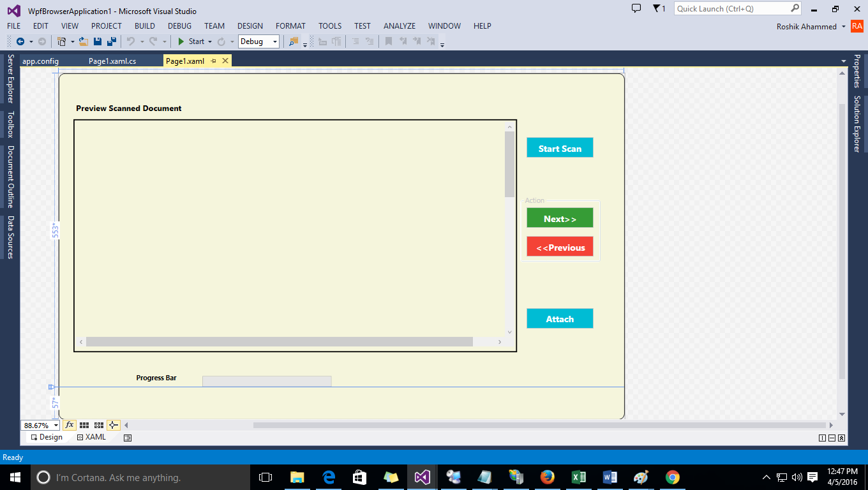
Task: Open a new project with the New Project icon
Action: click(61, 41)
